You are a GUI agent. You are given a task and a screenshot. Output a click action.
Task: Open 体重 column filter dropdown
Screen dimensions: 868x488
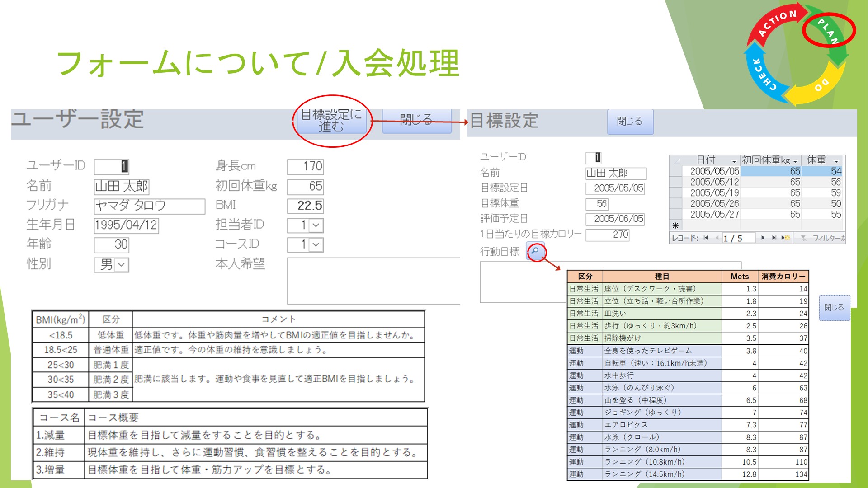[x=836, y=161]
